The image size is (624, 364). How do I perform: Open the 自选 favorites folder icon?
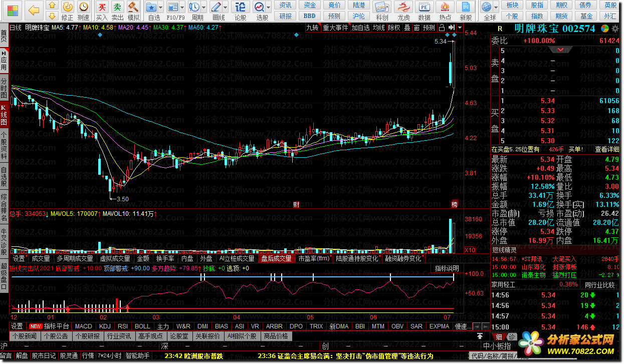point(152,7)
